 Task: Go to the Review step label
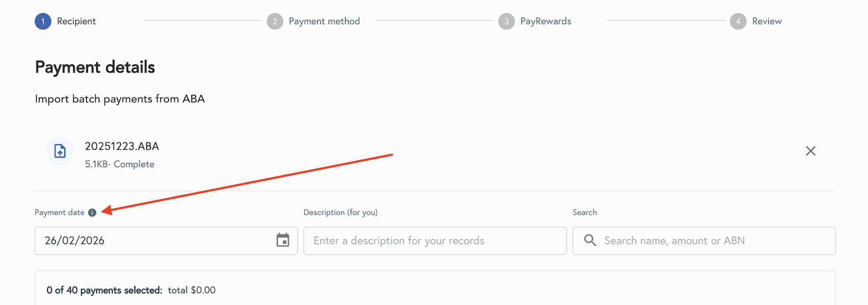pyautogui.click(x=767, y=21)
